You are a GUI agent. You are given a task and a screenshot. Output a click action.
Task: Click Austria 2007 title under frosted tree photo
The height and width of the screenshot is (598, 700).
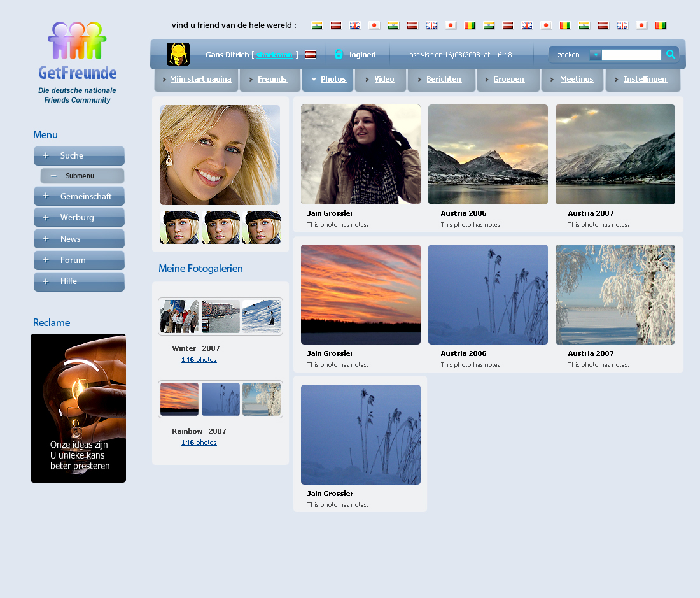coord(591,353)
